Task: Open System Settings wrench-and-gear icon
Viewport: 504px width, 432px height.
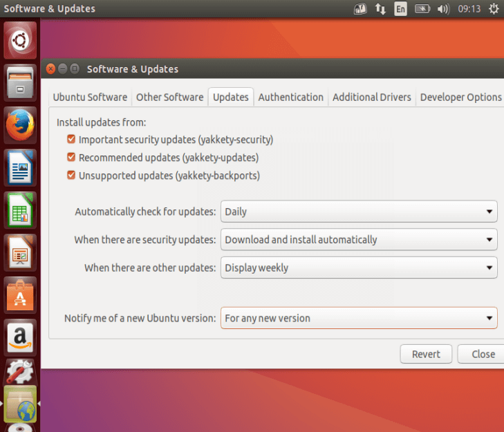Action: pyautogui.click(x=20, y=373)
